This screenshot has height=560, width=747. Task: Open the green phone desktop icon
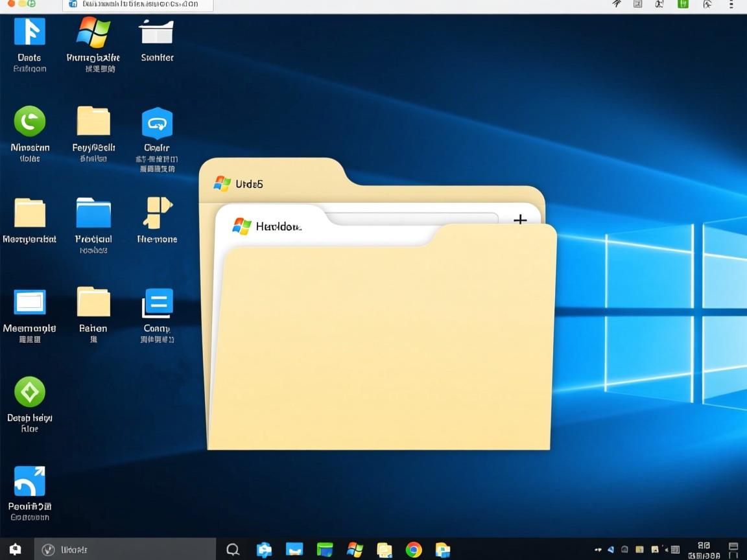click(30, 121)
